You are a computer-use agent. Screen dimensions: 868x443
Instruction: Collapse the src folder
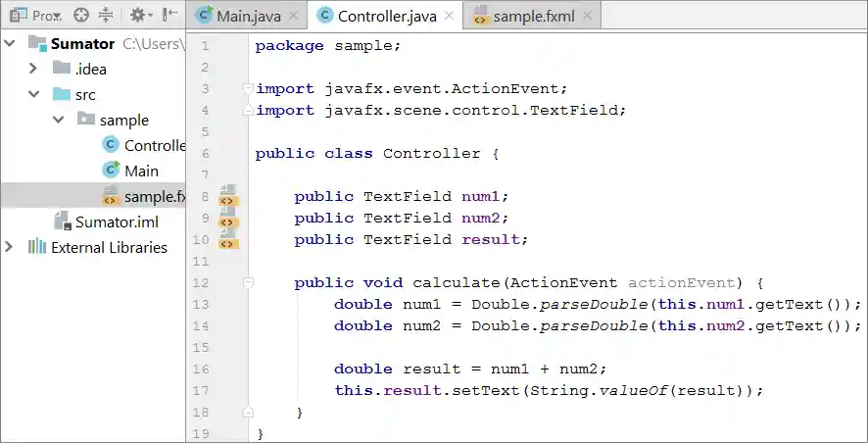(x=33, y=94)
